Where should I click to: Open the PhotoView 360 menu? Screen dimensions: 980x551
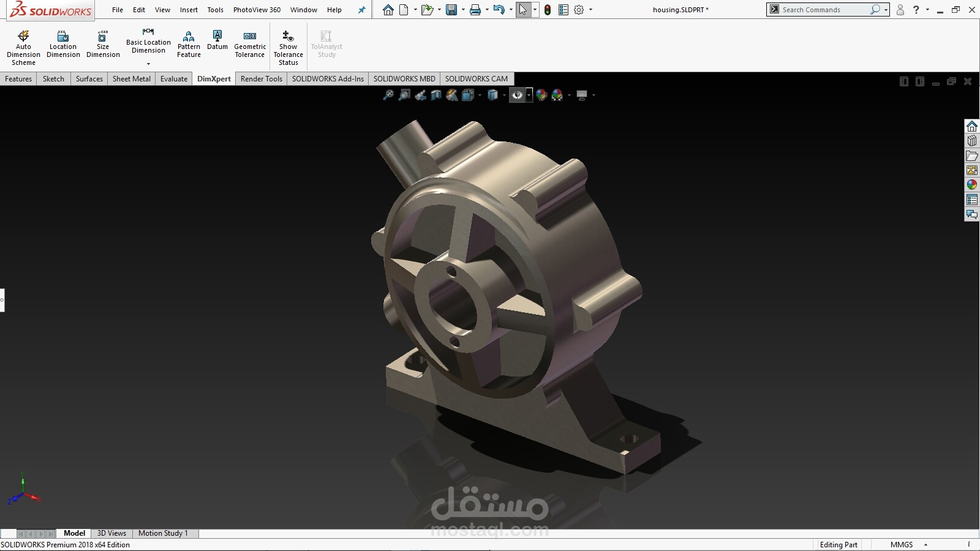(x=257, y=10)
